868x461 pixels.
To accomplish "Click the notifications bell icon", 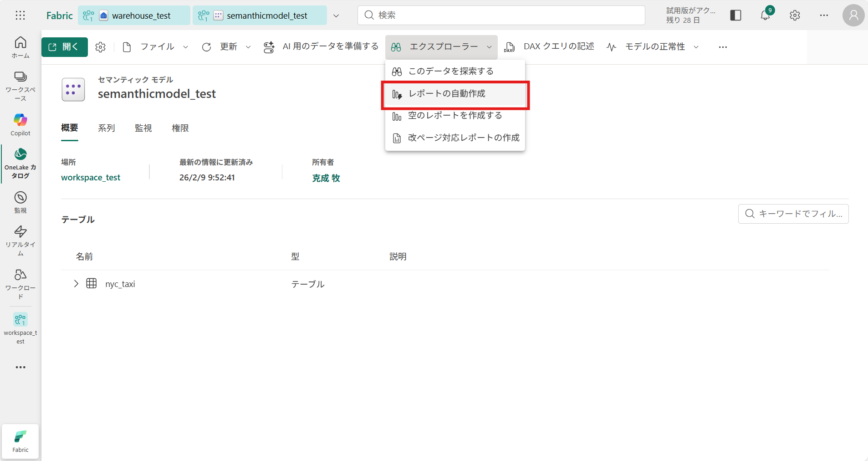I will pos(765,15).
